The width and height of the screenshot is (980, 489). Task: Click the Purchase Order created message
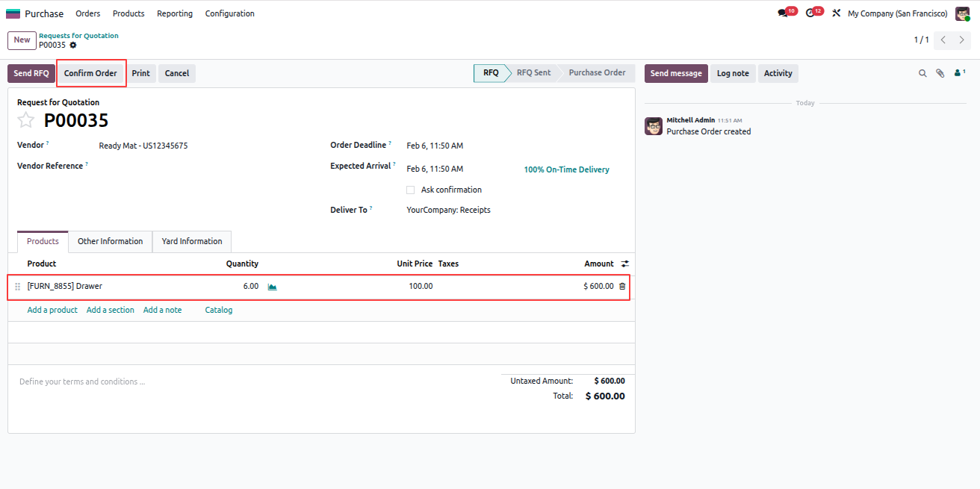pos(709,131)
